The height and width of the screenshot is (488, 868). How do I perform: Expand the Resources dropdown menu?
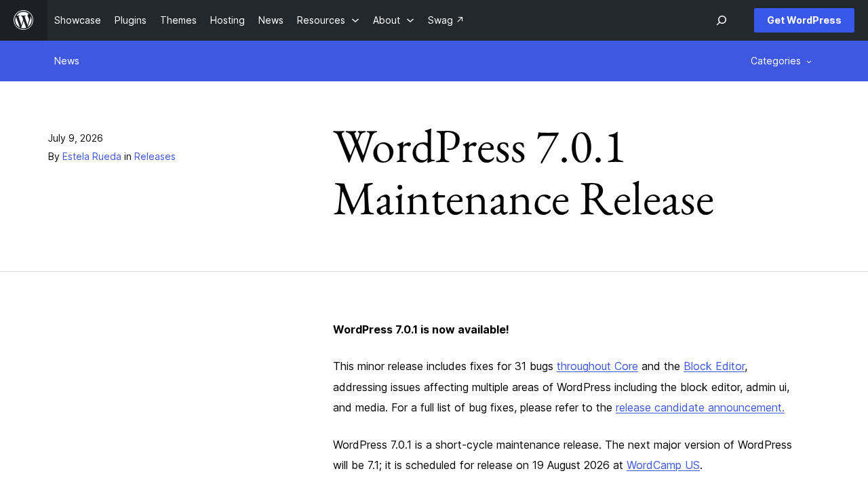click(328, 20)
